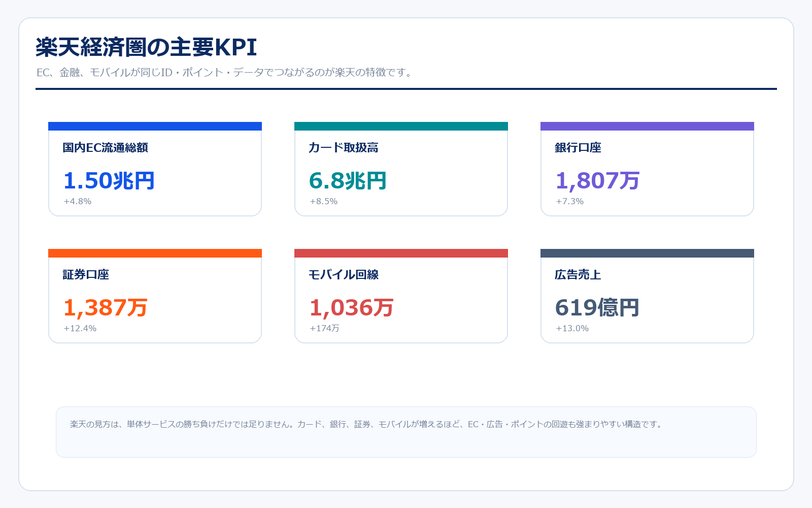Image resolution: width=812 pixels, height=508 pixels.
Task: Click the +7.3% growth figure
Action: click(570, 201)
